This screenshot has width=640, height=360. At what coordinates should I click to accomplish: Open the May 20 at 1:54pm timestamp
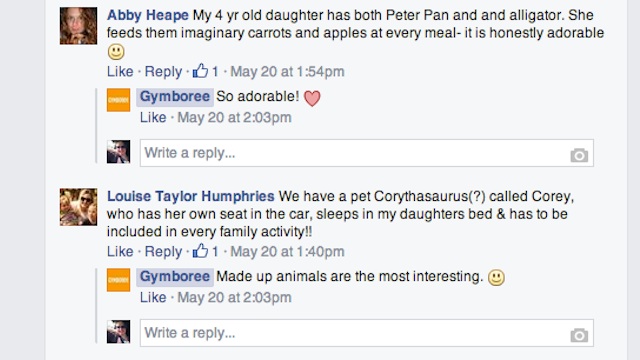pyautogui.click(x=287, y=71)
